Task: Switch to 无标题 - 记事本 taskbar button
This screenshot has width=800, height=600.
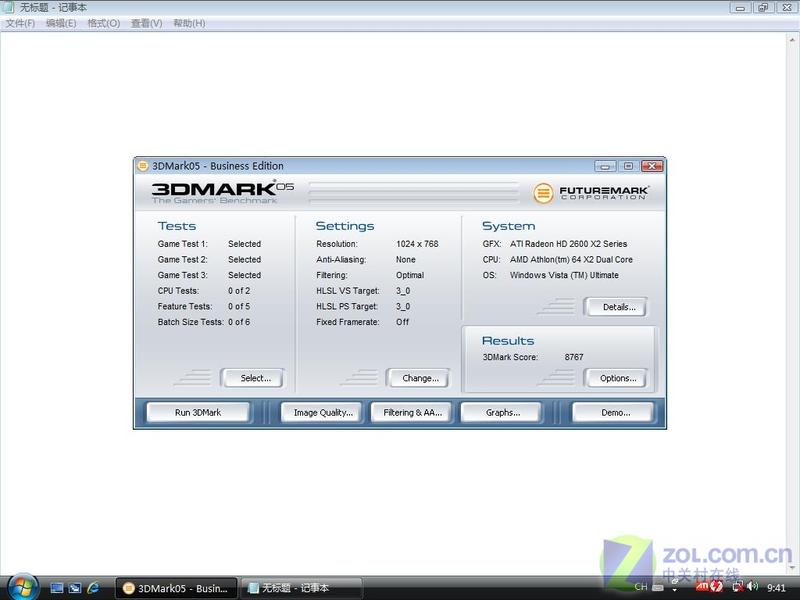Action: click(x=301, y=588)
